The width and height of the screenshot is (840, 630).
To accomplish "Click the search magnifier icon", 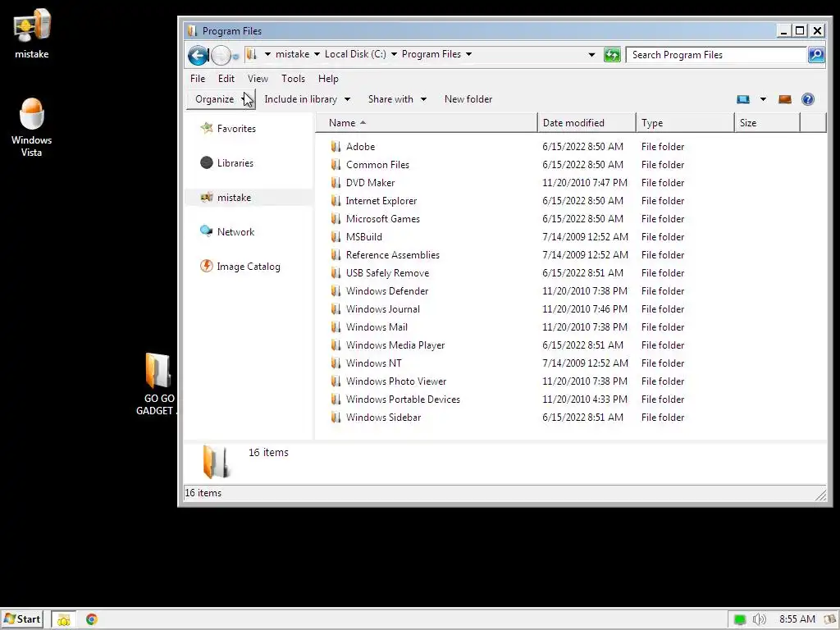I will [x=816, y=55].
